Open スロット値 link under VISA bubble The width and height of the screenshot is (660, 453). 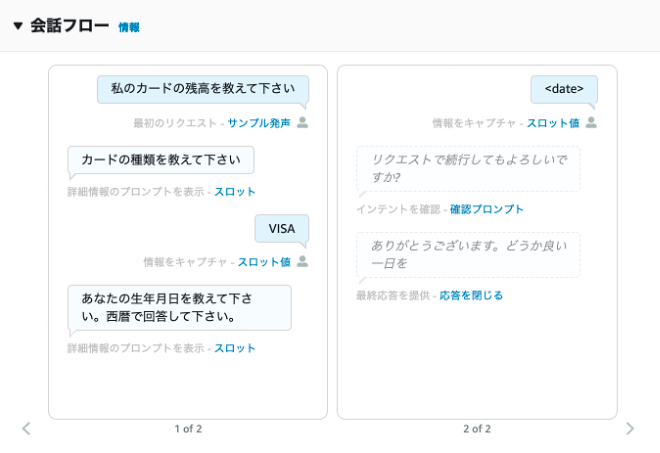pos(264,262)
